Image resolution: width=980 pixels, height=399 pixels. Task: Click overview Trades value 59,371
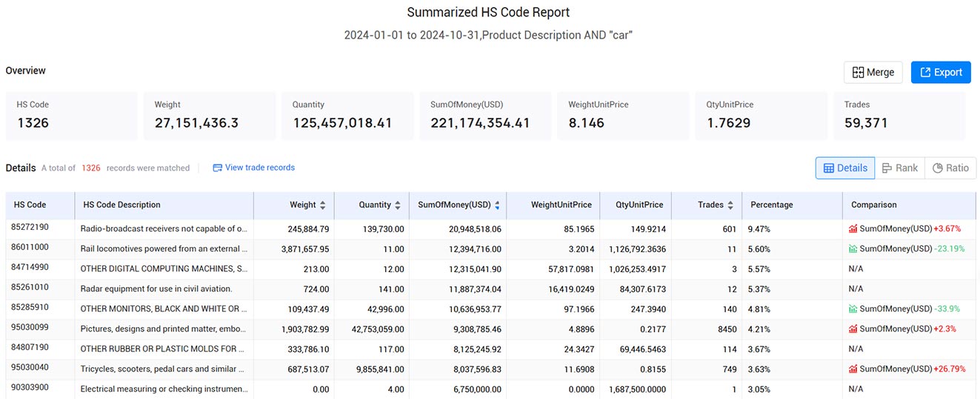coord(865,123)
